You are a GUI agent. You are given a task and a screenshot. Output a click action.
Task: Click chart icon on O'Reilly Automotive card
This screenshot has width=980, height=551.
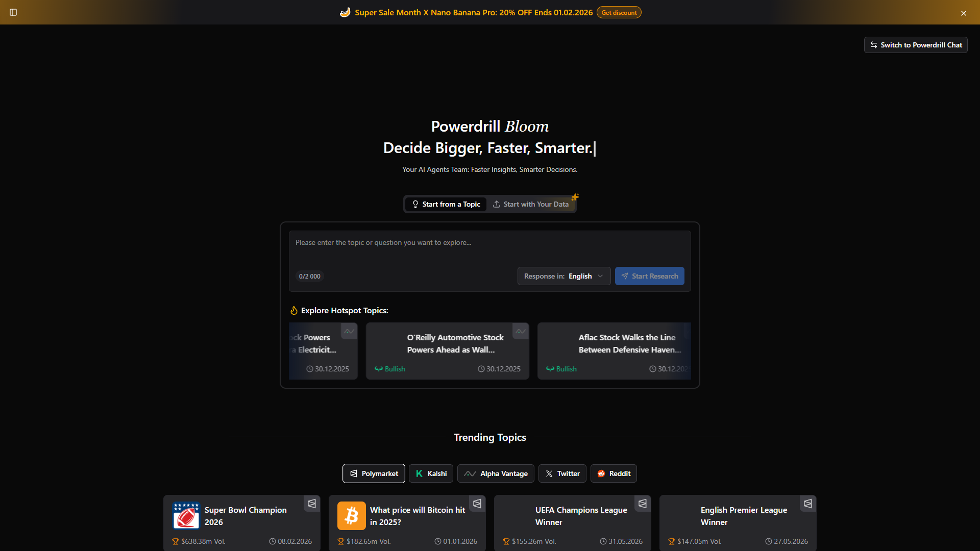click(521, 331)
